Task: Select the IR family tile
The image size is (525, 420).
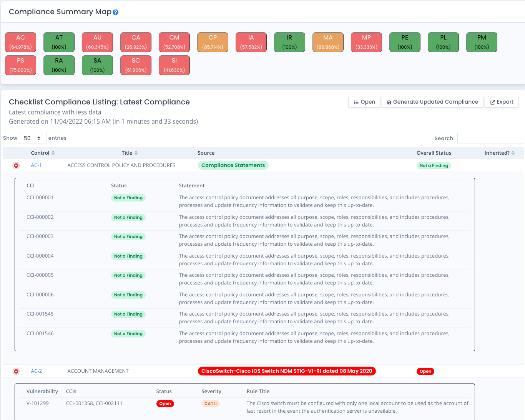Action: click(289, 42)
